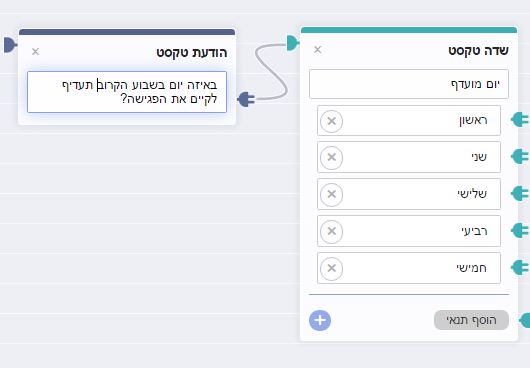Click the output plug of רביעי option

[x=520, y=230]
